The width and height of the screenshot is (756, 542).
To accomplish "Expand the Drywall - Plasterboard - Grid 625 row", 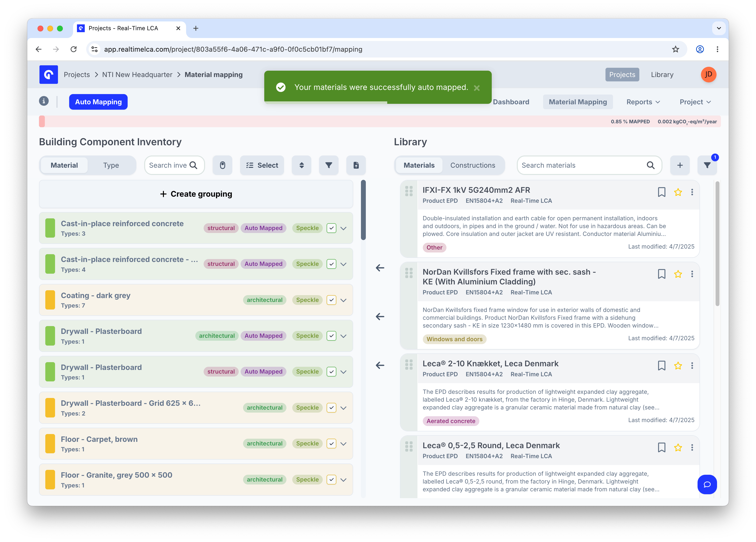I will (x=343, y=408).
